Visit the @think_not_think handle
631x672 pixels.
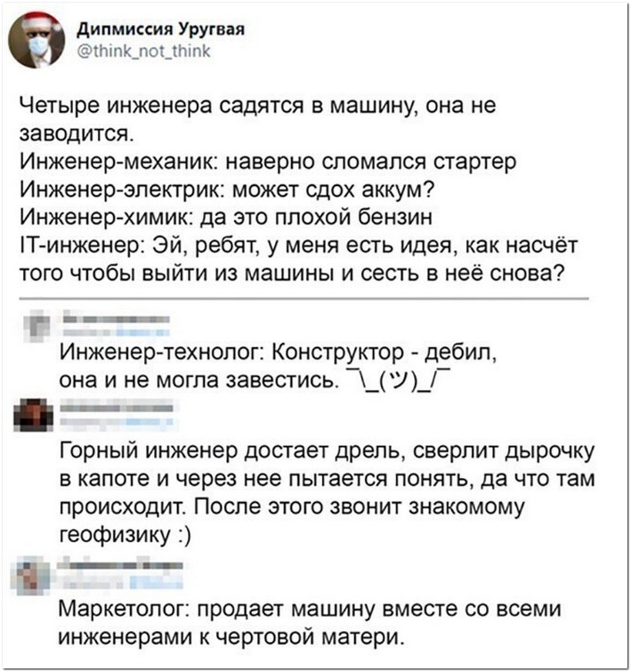143,51
